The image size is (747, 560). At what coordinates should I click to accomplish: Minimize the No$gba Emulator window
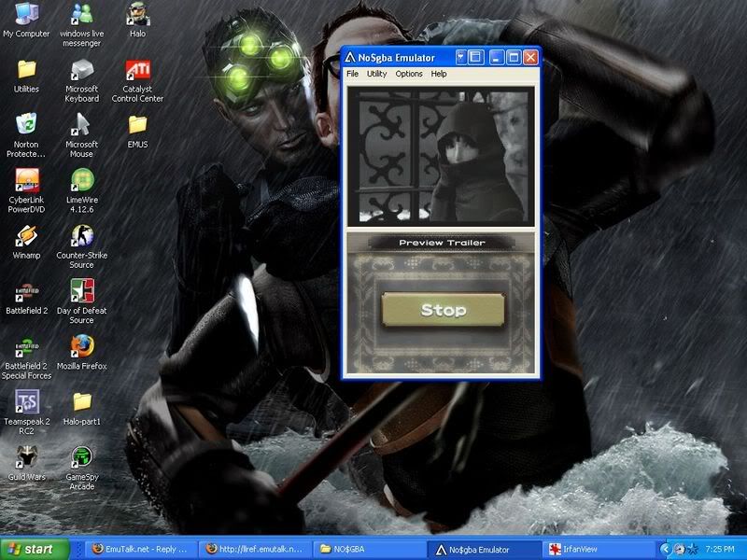tap(497, 58)
